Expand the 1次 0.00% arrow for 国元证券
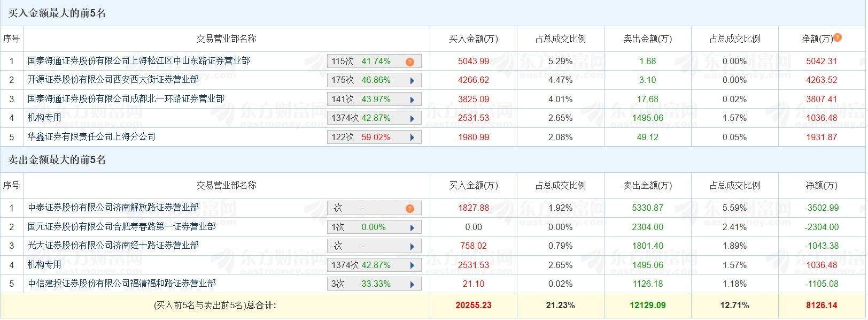 point(413,227)
